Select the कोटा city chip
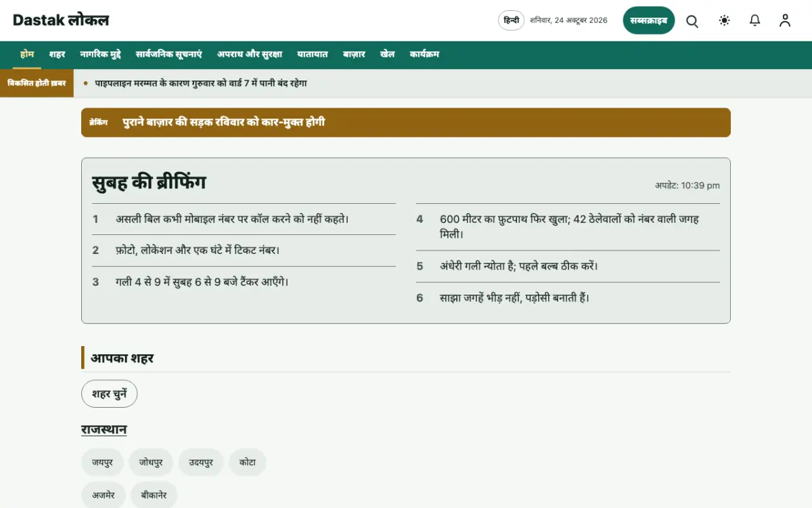The image size is (812, 508). [248, 463]
